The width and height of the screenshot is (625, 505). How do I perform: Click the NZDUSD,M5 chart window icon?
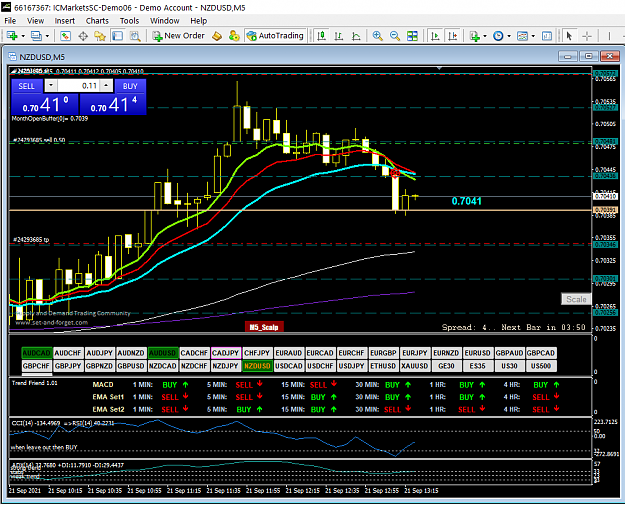coord(12,57)
